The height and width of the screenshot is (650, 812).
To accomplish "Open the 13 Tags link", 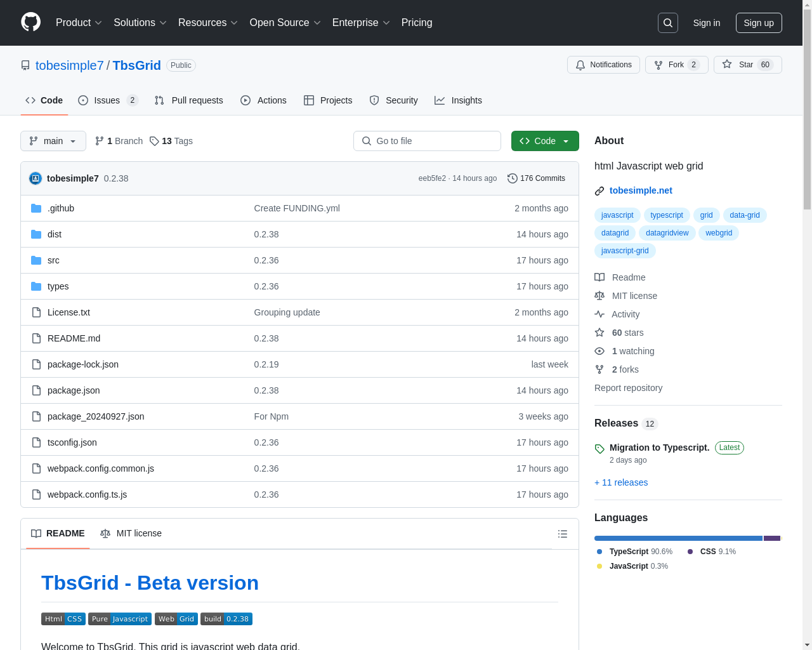I will point(171,141).
